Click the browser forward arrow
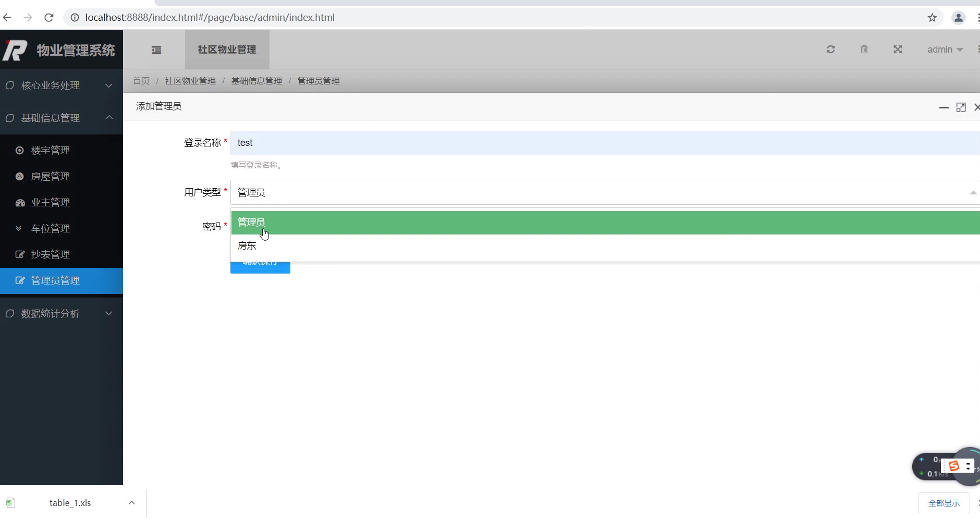Screen dimensions: 980x519 click(x=28, y=18)
